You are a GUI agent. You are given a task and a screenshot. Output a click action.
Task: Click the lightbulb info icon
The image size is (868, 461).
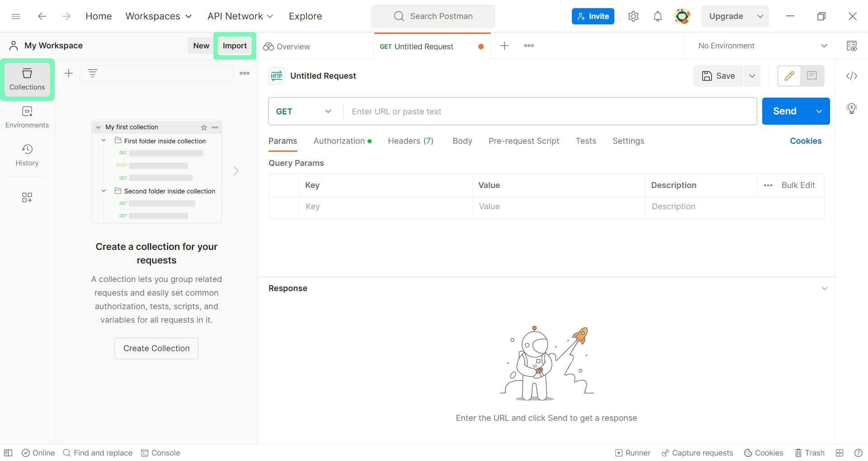pos(851,108)
